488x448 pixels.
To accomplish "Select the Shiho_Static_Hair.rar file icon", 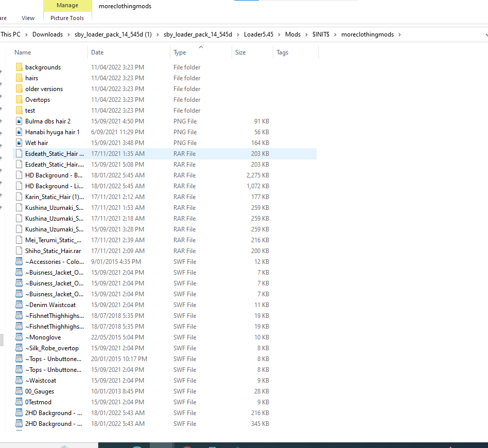I will pyautogui.click(x=19, y=251).
